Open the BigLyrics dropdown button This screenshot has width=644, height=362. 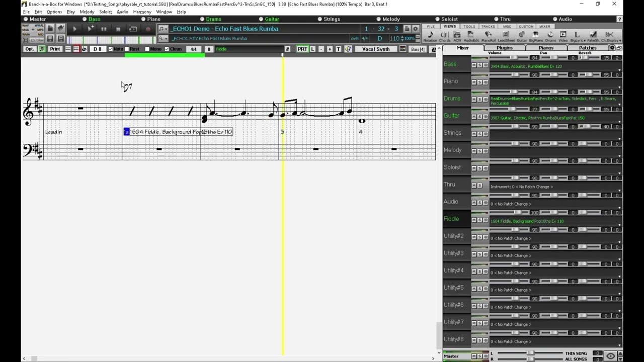coord(577,37)
